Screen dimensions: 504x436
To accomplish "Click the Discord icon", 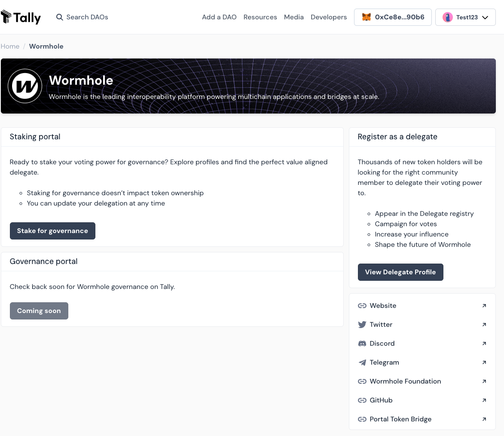I will 362,343.
